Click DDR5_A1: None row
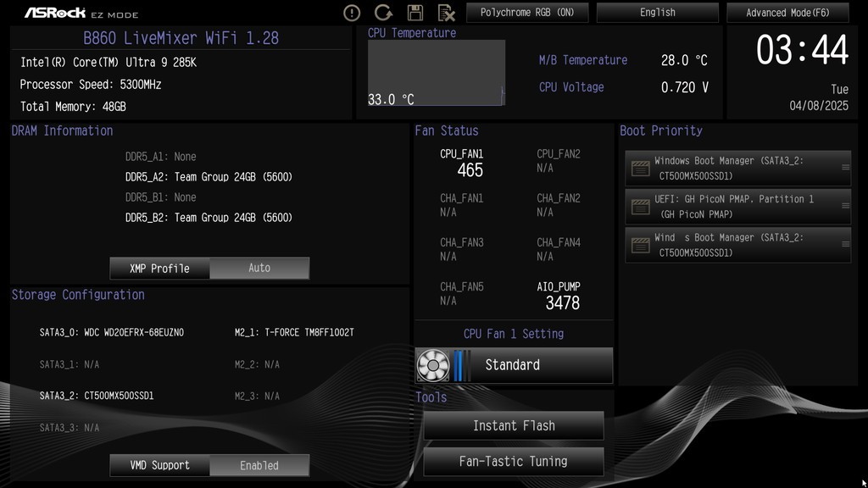Screen dimensions: 868x488 point(160,157)
